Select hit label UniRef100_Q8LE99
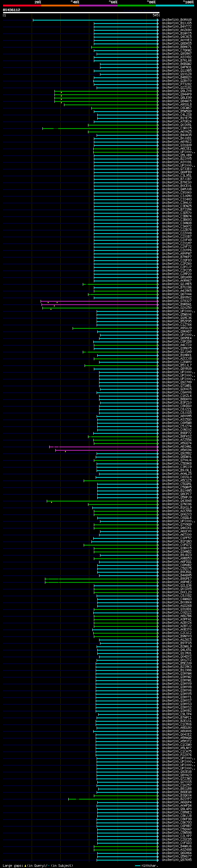The width and height of the screenshot is (197, 868). 176,98
